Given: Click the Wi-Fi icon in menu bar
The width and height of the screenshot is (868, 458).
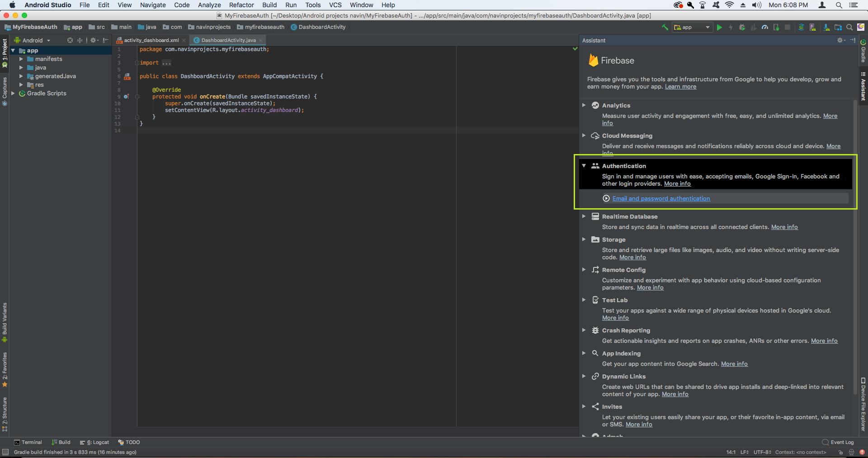Looking at the screenshot, I should [x=729, y=5].
